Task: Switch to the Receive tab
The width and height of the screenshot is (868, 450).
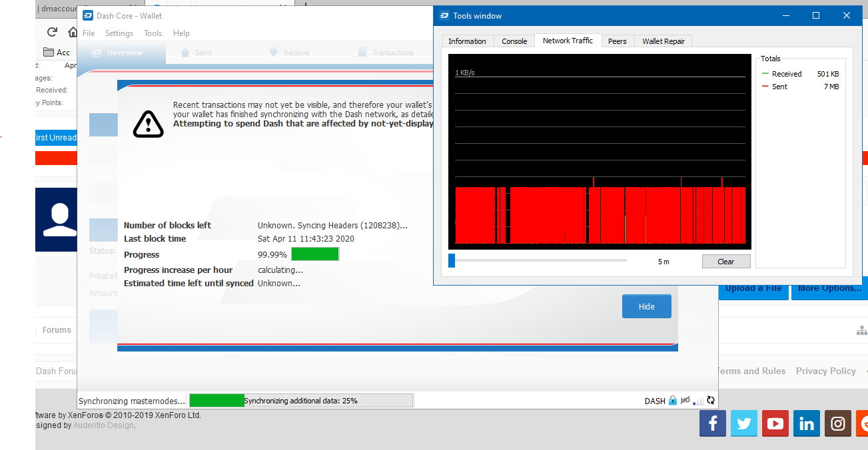Action: [288, 53]
